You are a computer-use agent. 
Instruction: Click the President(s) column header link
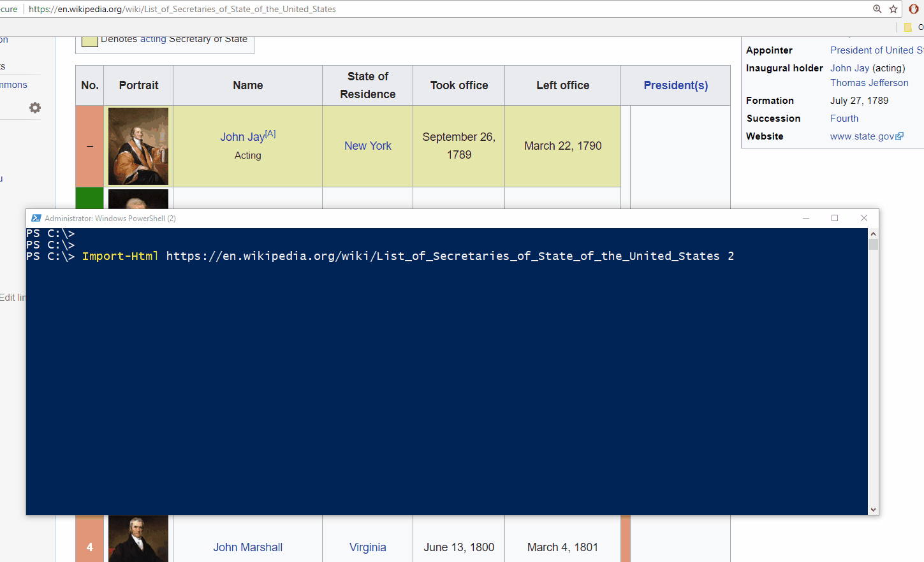tap(675, 85)
